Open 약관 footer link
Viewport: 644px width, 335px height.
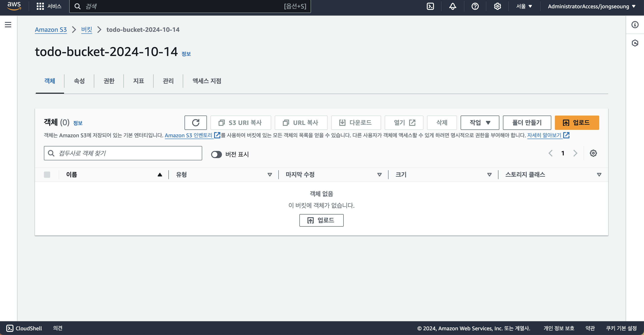point(590,328)
